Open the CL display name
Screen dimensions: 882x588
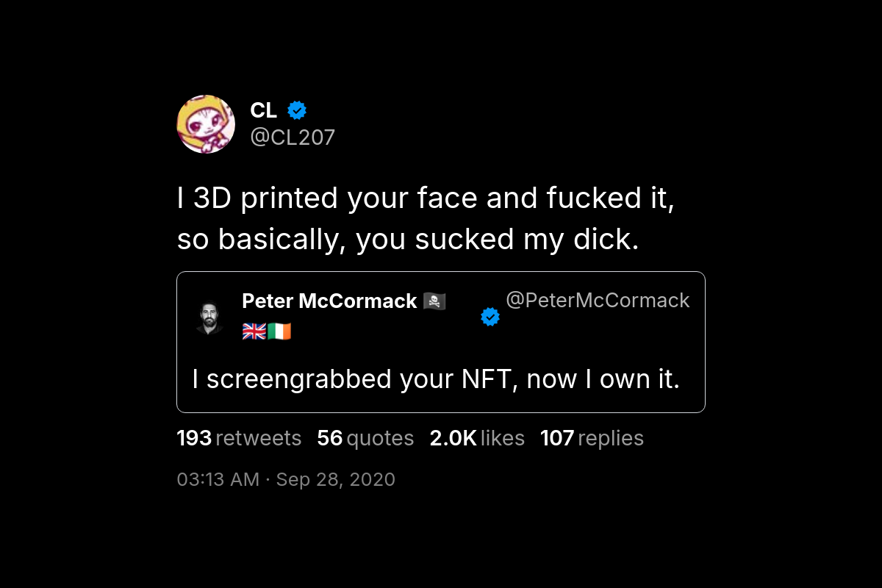click(263, 110)
